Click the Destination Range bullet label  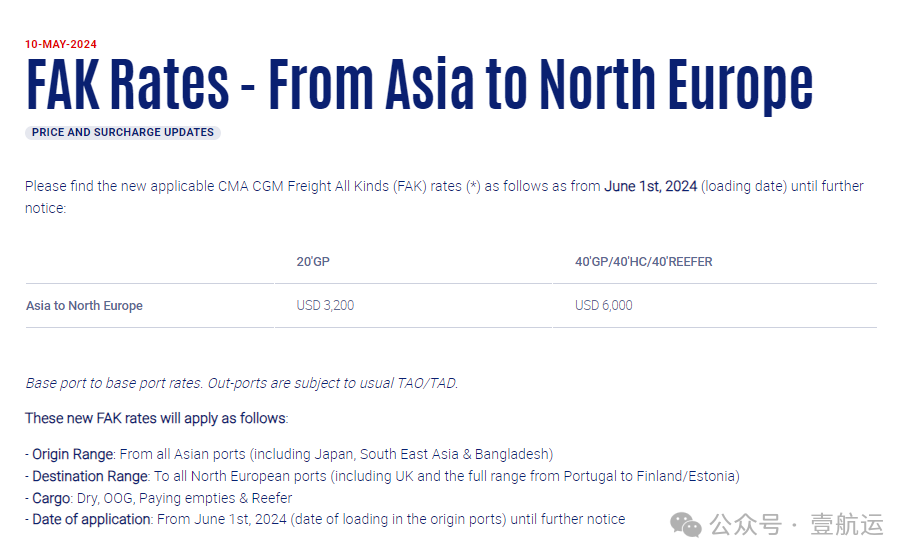pos(91,476)
